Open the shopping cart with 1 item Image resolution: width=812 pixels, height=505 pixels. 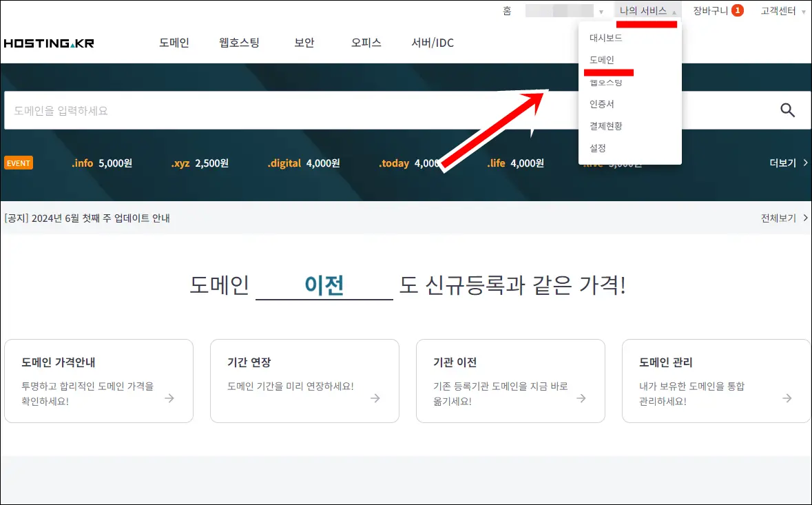pos(709,10)
